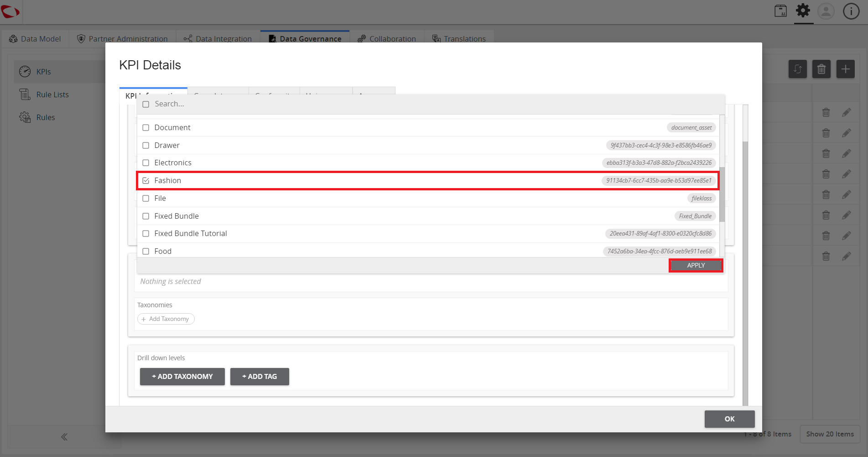Check the Document checkbox

tap(146, 127)
